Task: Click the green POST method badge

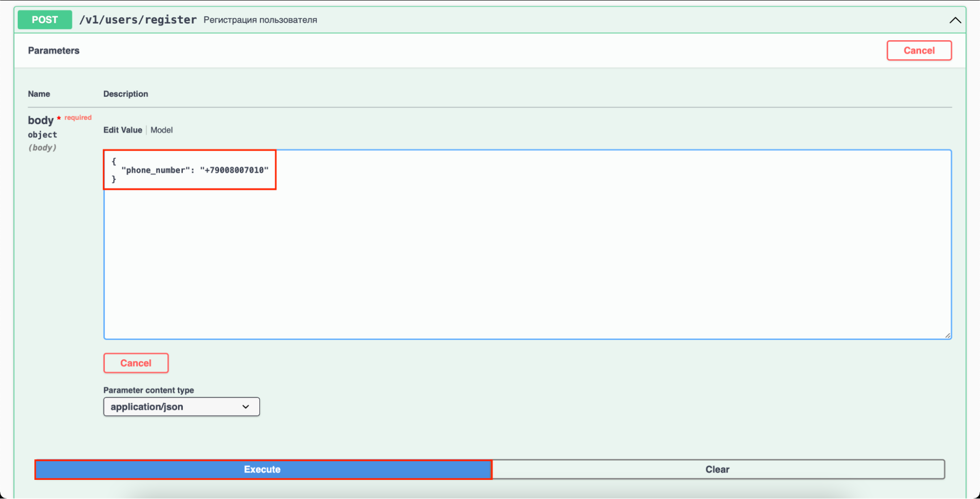Action: (x=45, y=20)
